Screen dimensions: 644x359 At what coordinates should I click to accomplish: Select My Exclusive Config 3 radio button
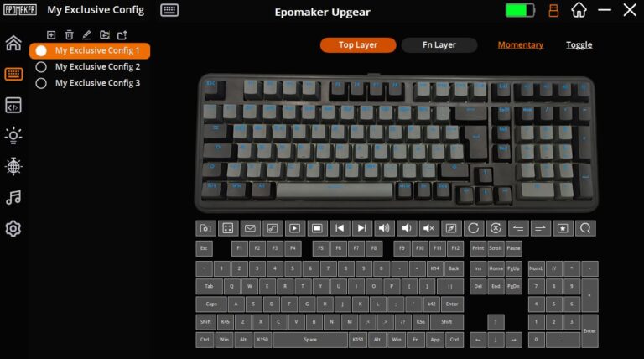tap(40, 83)
